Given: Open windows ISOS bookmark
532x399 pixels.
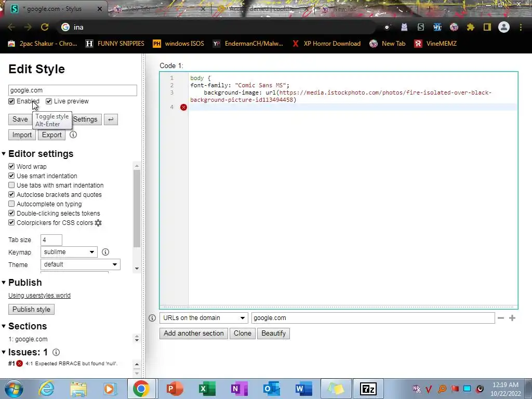Looking at the screenshot, I should pos(179,44).
